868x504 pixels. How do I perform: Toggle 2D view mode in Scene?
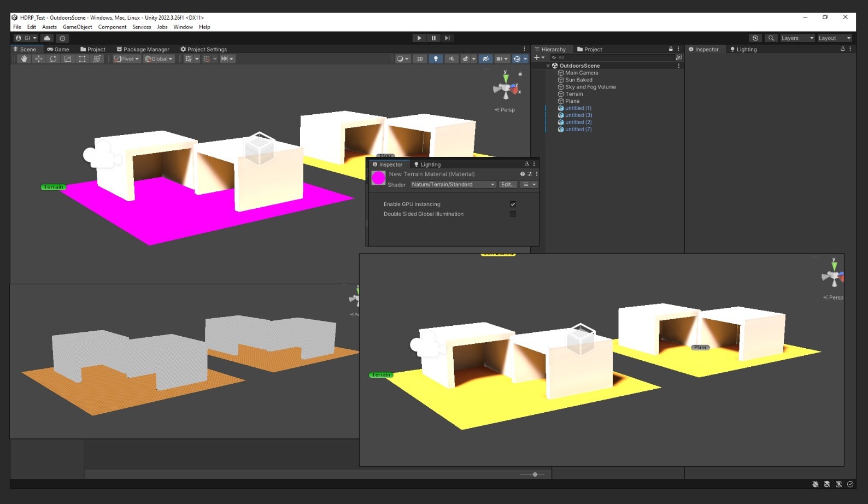pyautogui.click(x=420, y=59)
